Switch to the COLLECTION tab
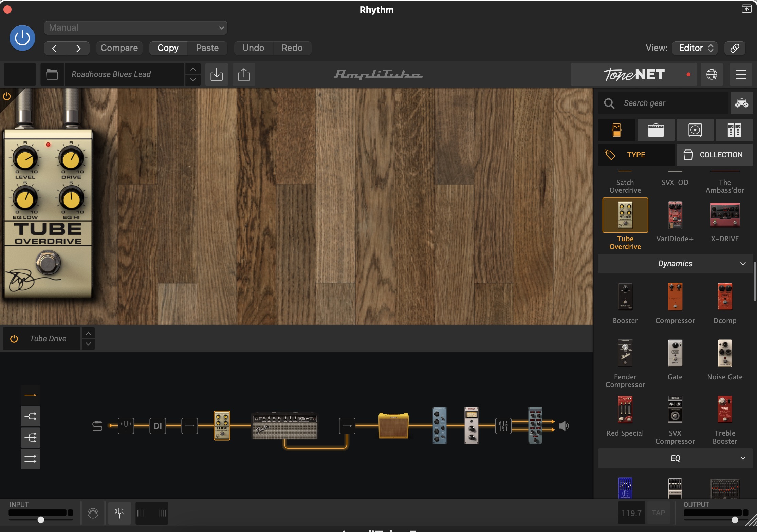757x532 pixels. (x=715, y=155)
